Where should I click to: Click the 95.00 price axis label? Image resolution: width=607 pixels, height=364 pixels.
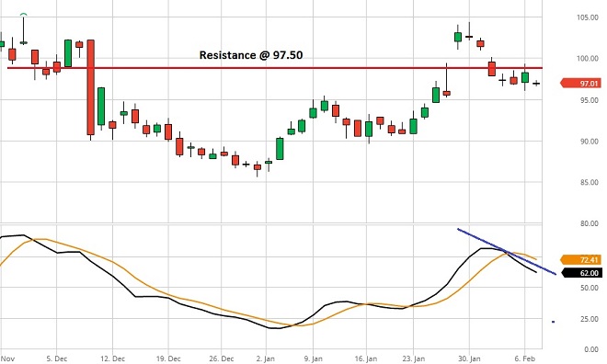pyautogui.click(x=589, y=100)
